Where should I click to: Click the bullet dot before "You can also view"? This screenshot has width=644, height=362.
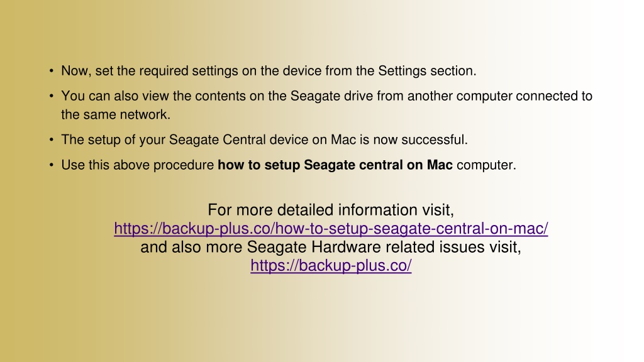coord(52,96)
